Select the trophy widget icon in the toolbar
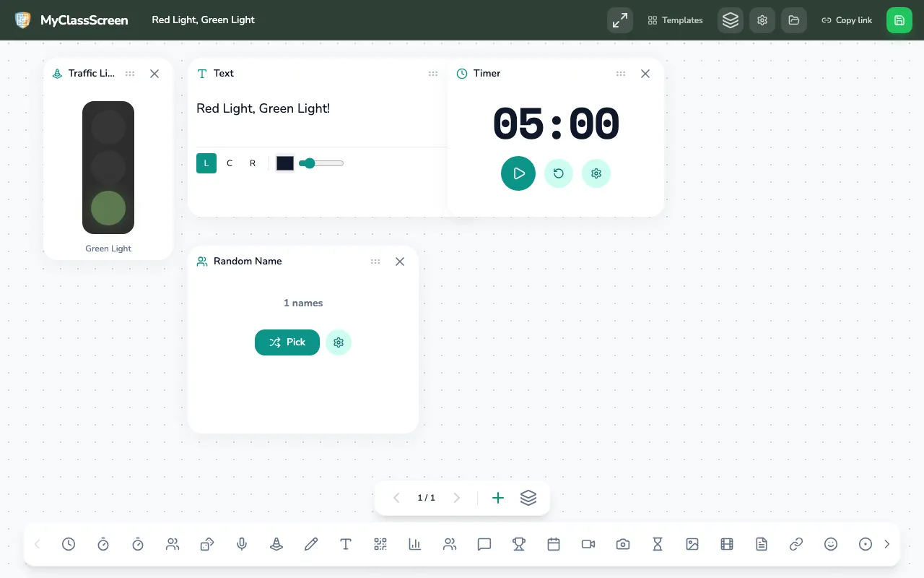The height and width of the screenshot is (578, 924). coord(519,544)
